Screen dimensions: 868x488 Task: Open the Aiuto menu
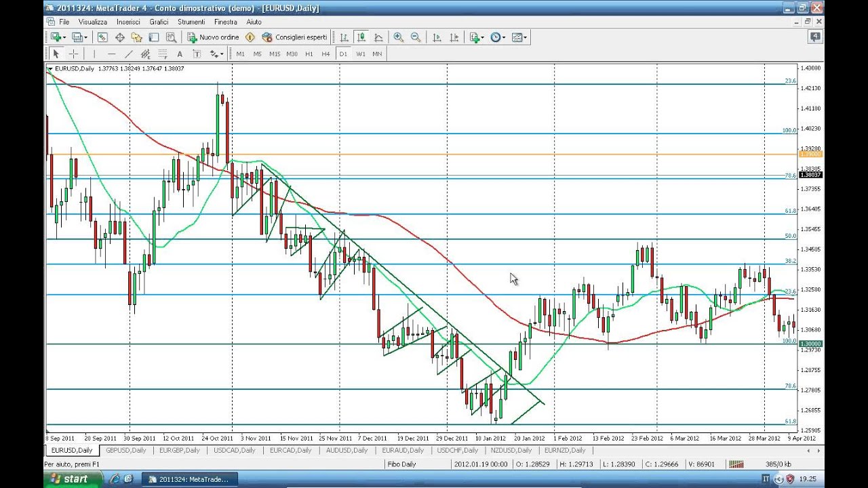coord(254,22)
